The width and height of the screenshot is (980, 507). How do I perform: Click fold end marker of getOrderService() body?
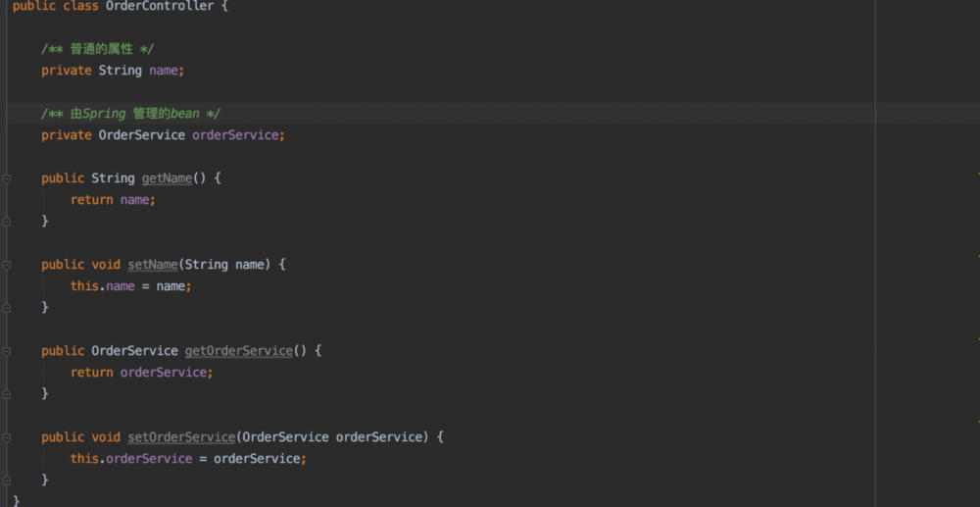click(x=7, y=394)
